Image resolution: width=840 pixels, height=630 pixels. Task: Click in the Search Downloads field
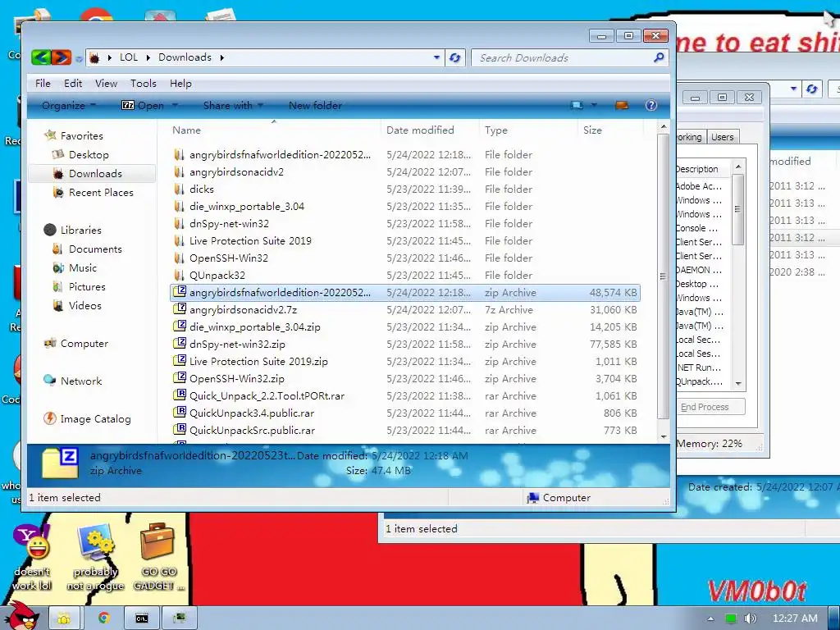[x=563, y=58]
